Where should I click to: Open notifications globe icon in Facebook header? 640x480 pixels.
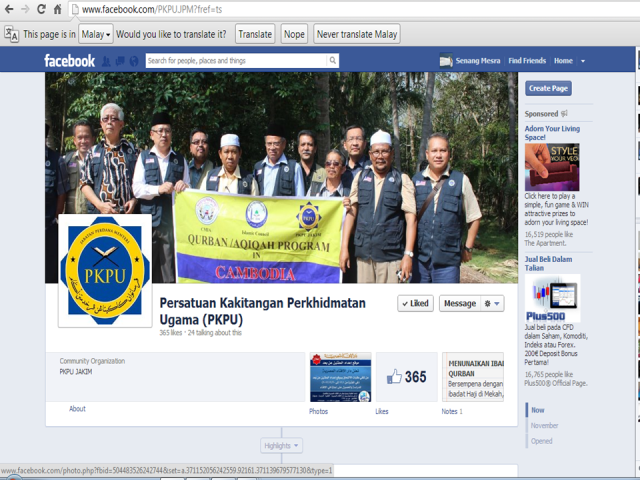click(x=134, y=61)
